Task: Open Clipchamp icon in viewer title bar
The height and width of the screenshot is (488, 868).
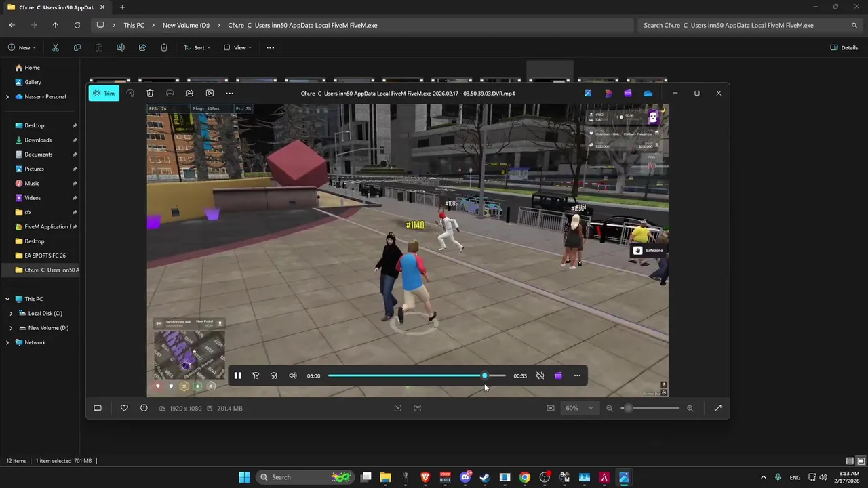Action: coord(628,93)
